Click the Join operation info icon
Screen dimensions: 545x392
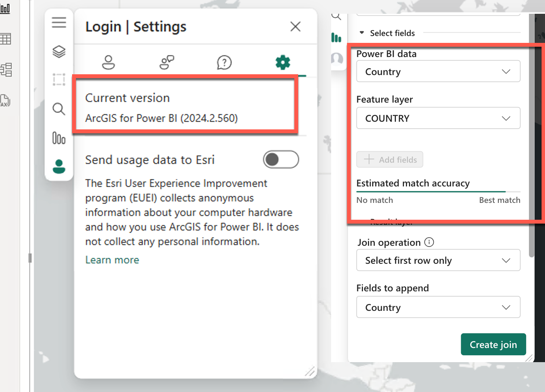pos(429,242)
